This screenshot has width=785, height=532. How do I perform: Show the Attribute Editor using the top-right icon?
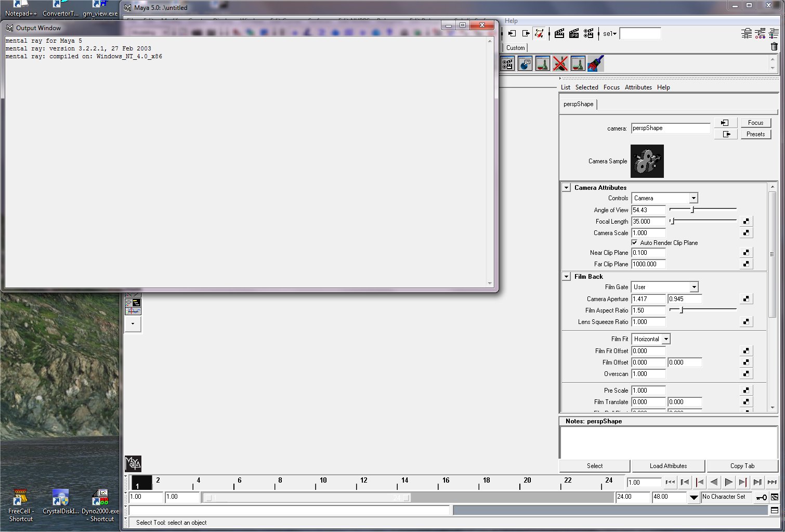[747, 33]
